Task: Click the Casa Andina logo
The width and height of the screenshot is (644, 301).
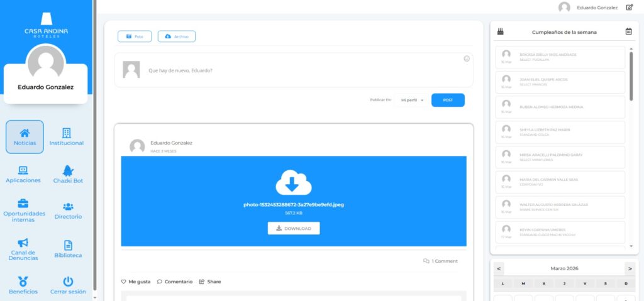Action: [47, 25]
